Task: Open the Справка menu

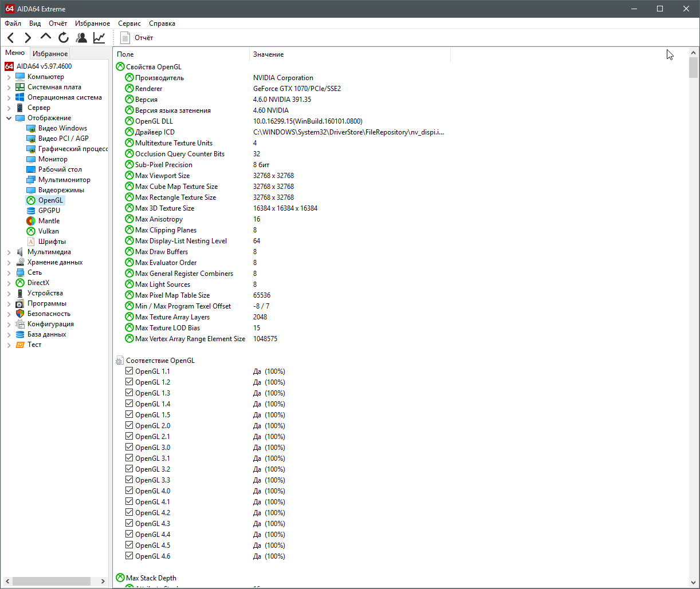Action: 162,23
